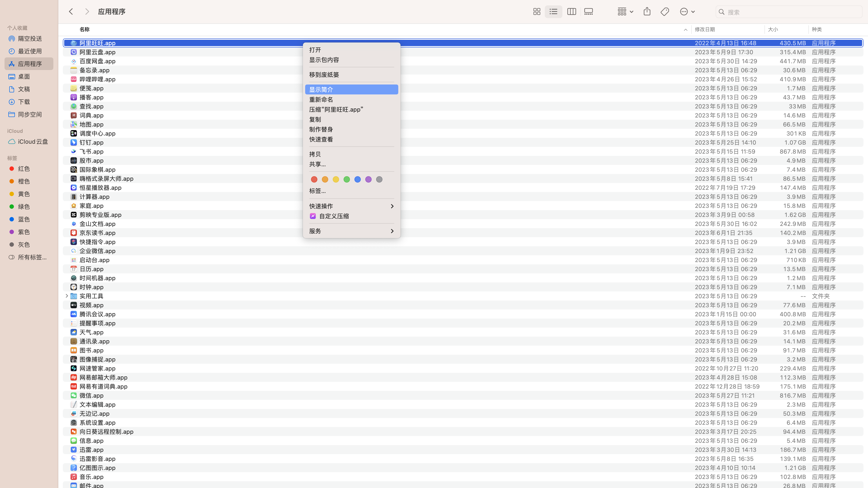Expand 服务 submenu in context menu
The image size is (868, 488).
(x=351, y=231)
